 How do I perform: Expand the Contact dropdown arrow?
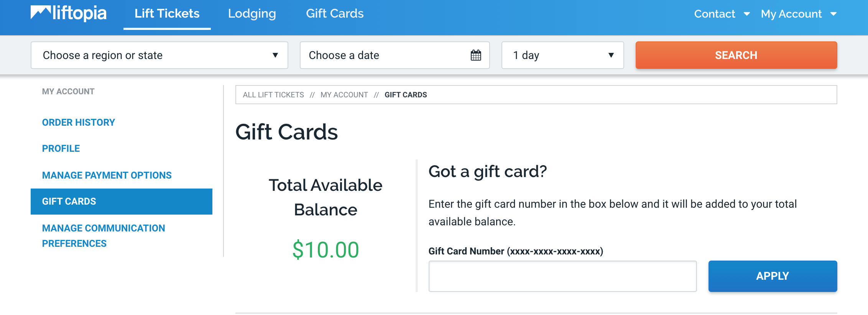(x=746, y=14)
